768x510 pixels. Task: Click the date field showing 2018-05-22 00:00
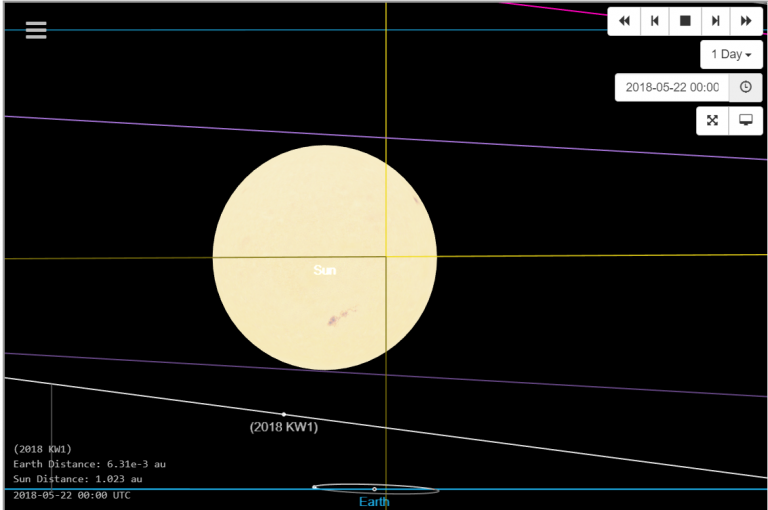[672, 87]
